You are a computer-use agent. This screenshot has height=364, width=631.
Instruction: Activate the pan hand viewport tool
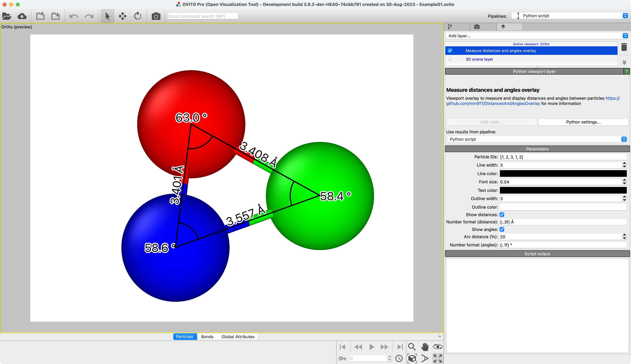click(x=425, y=347)
